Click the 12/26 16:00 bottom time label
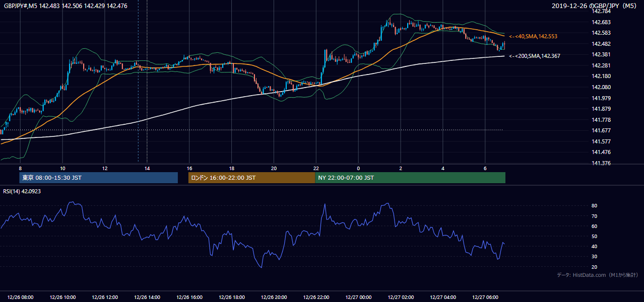 tap(189, 297)
